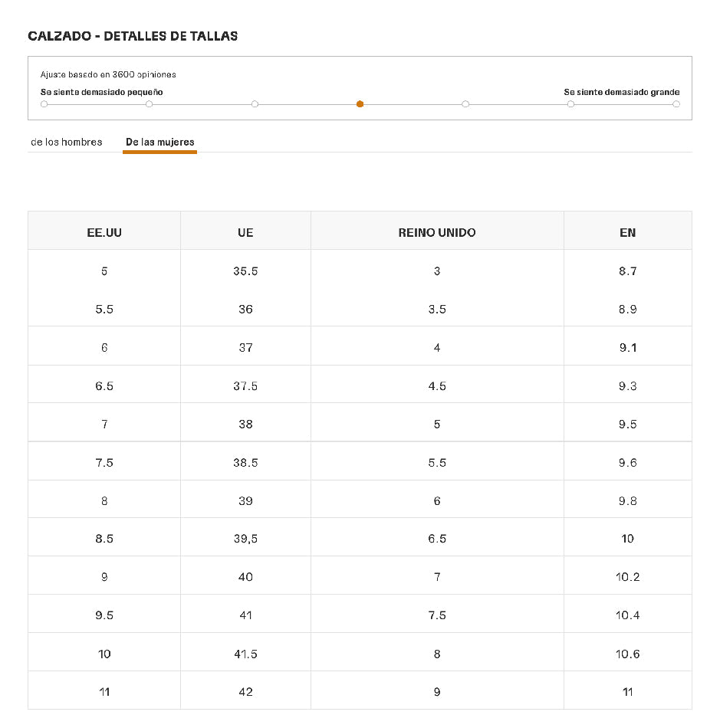The width and height of the screenshot is (720, 728).
Task: Click the 8.7 value in EN column
Action: pyautogui.click(x=627, y=271)
